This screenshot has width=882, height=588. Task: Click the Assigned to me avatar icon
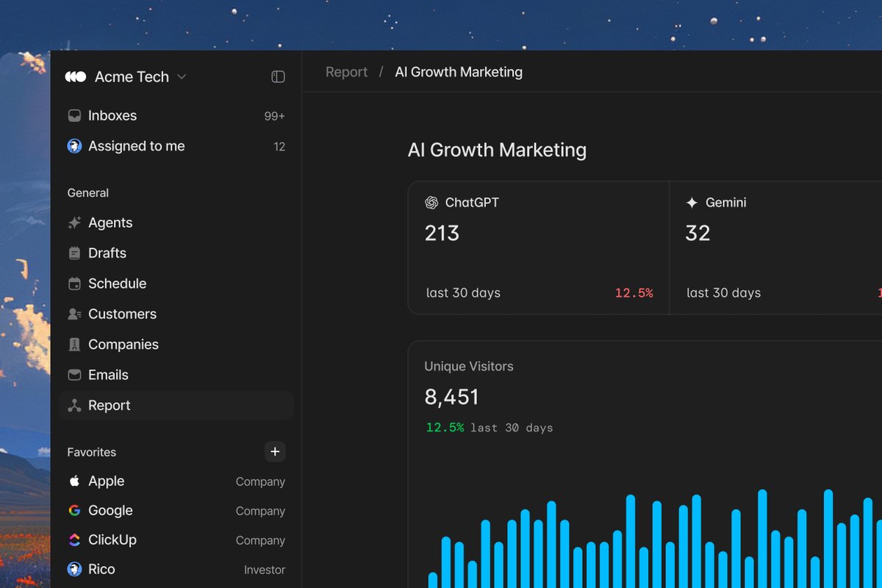click(74, 146)
